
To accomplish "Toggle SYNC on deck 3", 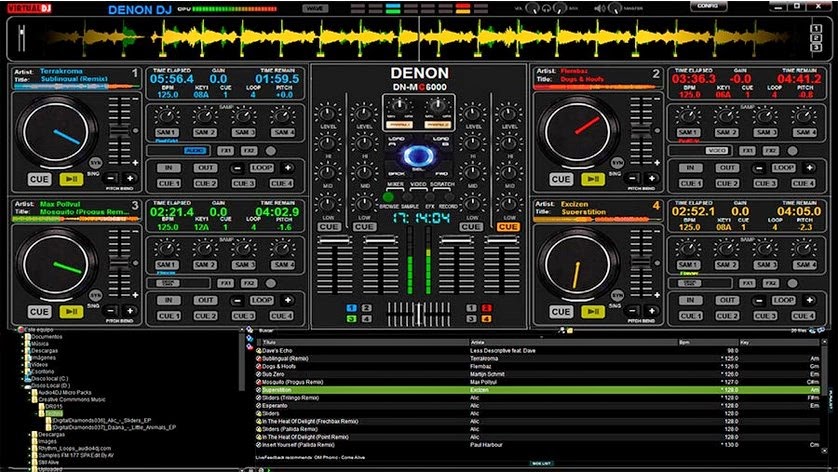I will click(x=96, y=295).
